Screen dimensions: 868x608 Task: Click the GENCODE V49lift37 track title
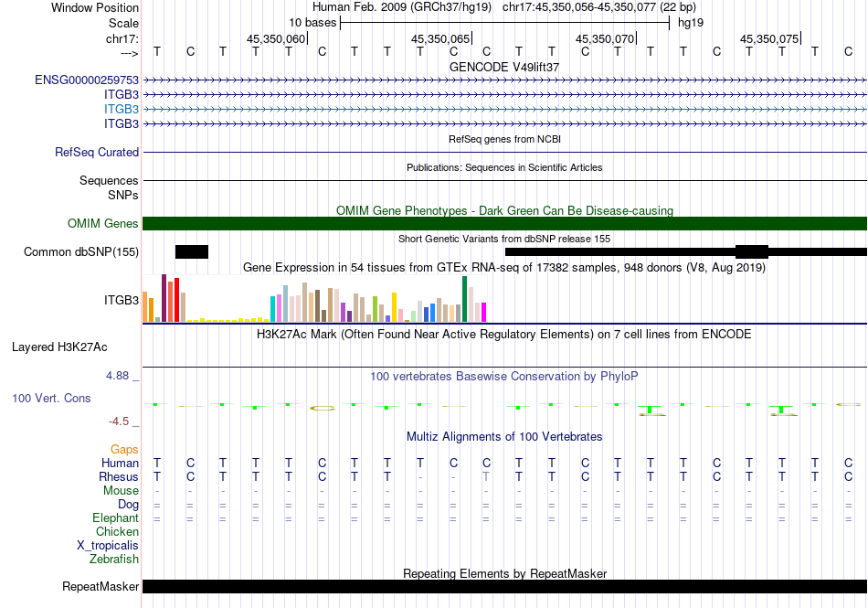click(504, 67)
